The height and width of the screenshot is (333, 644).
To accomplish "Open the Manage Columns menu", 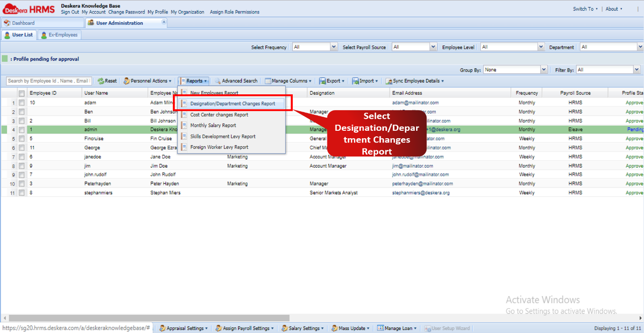I will pyautogui.click(x=288, y=80).
